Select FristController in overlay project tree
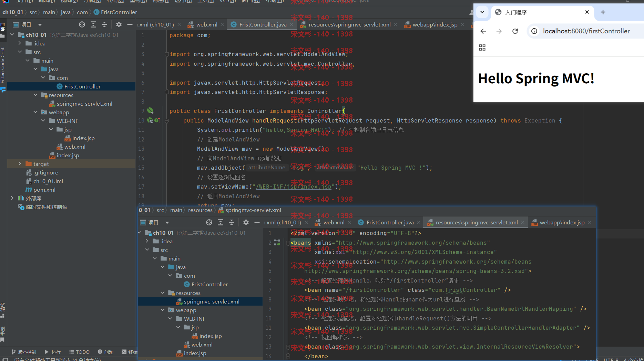Viewport: 644px width, 361px height. pyautogui.click(x=209, y=284)
